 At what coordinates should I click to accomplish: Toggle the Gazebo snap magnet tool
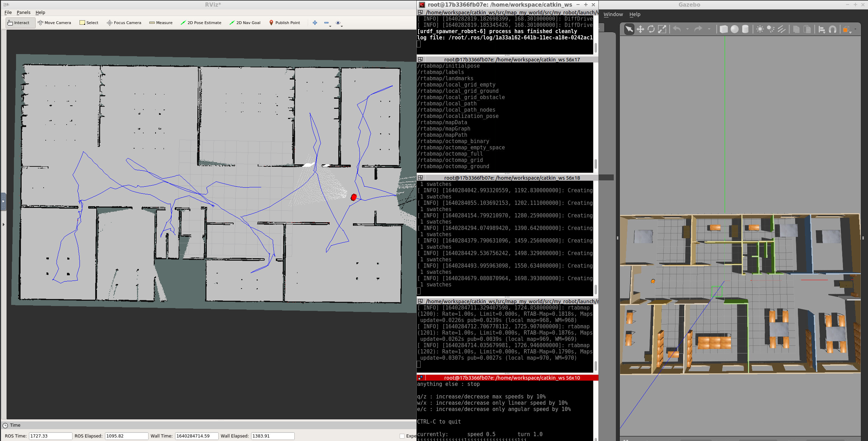click(832, 29)
